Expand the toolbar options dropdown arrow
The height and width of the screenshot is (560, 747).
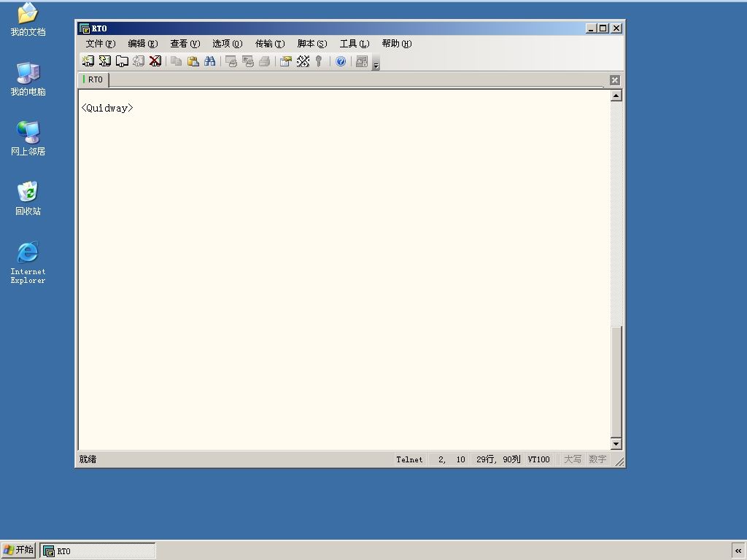pyautogui.click(x=376, y=63)
